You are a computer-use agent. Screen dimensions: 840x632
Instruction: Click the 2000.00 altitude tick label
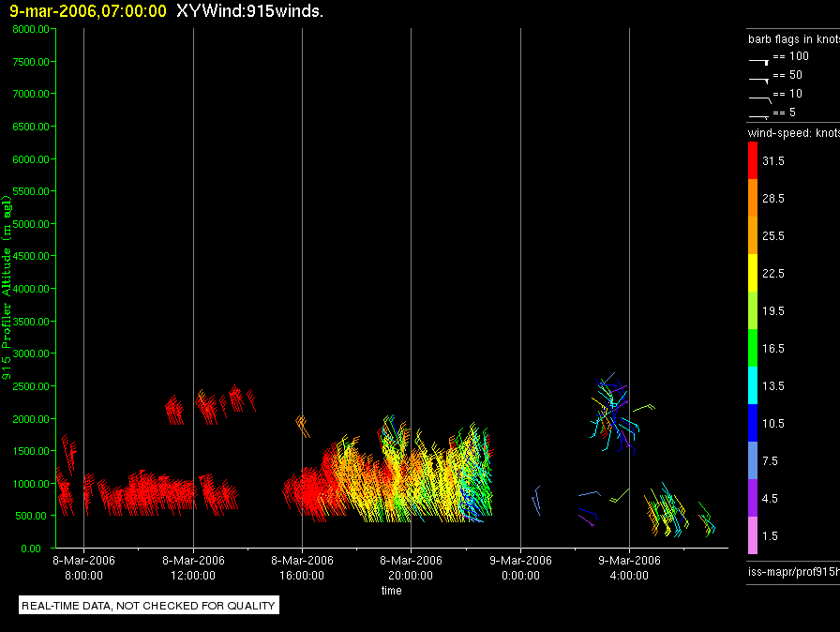31,419
